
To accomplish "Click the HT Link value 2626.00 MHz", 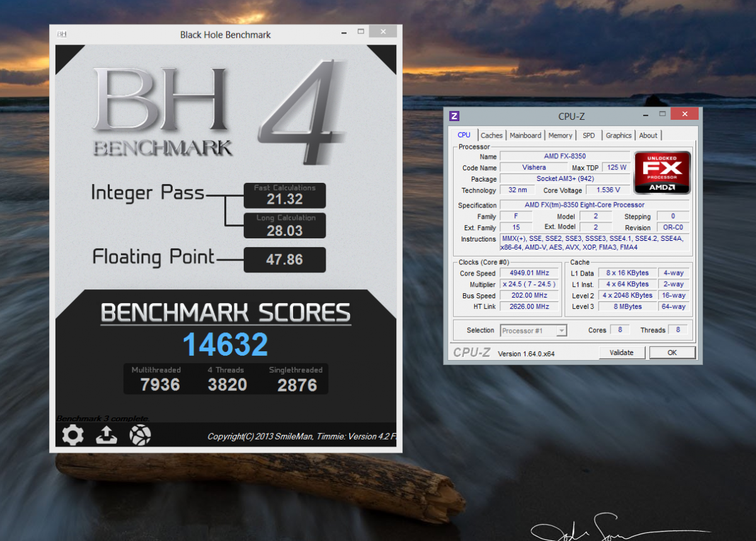I will 529,306.
